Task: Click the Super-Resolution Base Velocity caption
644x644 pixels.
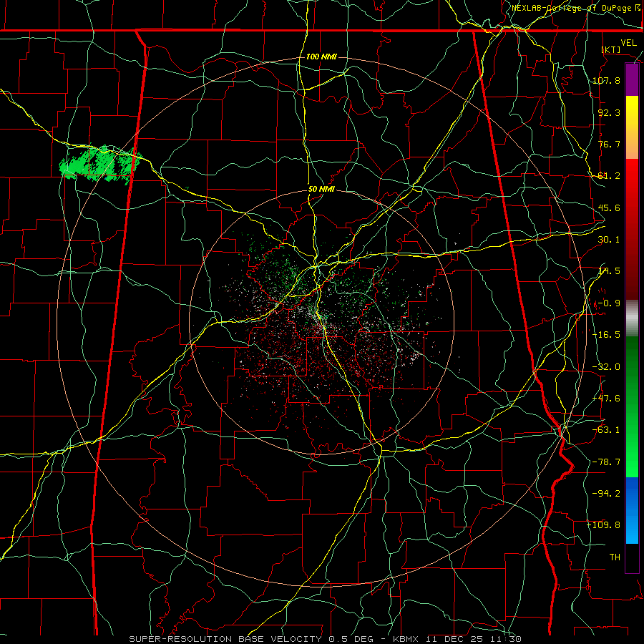Action: 325,639
